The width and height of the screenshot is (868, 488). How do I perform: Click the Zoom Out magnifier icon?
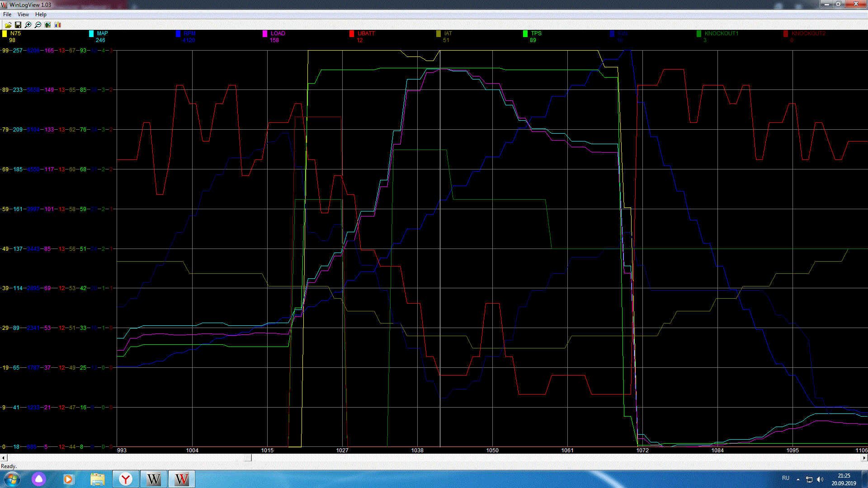38,25
